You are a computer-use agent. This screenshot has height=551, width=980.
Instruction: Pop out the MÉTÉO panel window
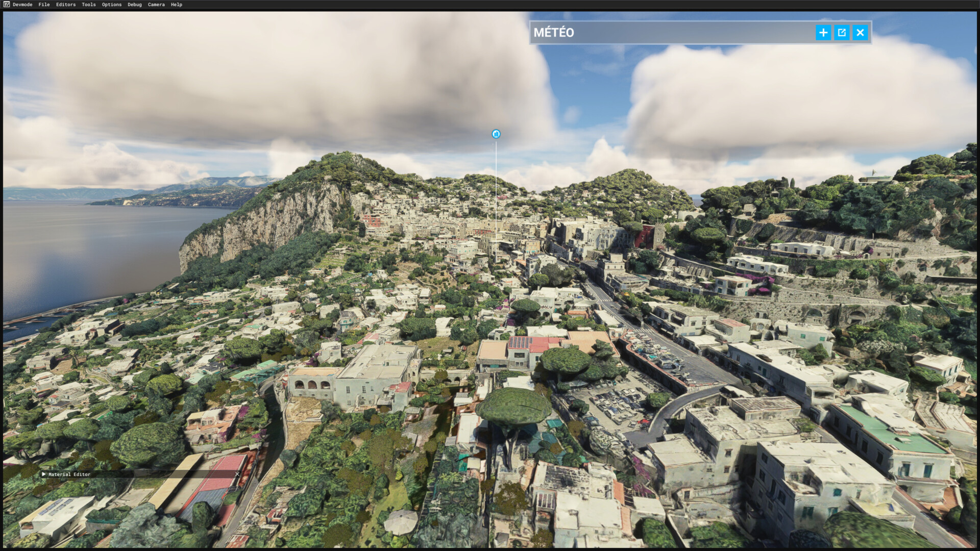(842, 33)
